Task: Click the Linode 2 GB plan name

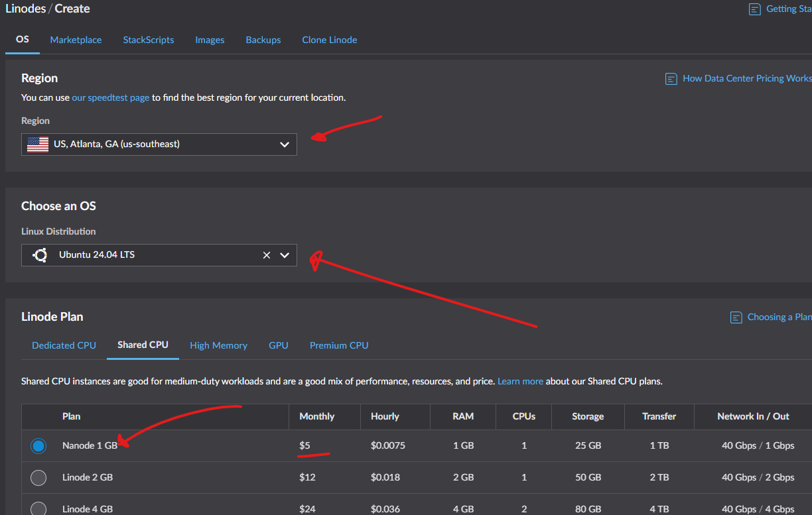Action: coord(88,477)
